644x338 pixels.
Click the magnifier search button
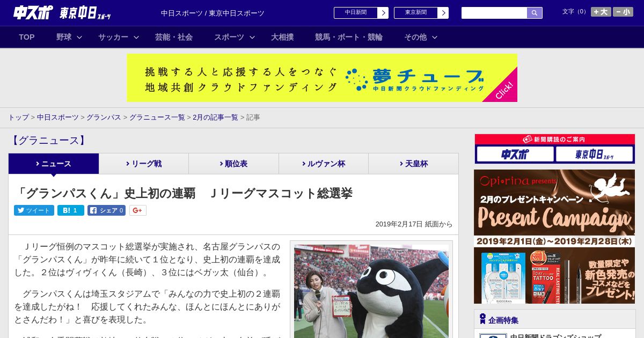[x=535, y=13]
